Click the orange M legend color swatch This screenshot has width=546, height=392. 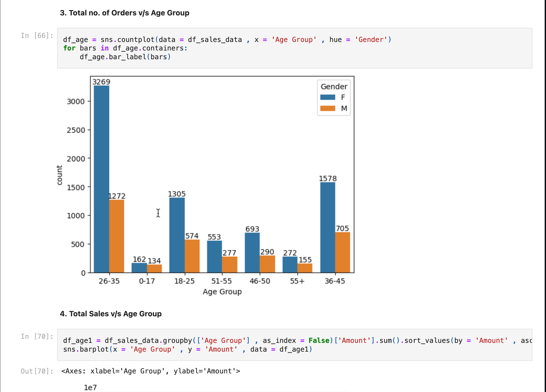coord(327,108)
